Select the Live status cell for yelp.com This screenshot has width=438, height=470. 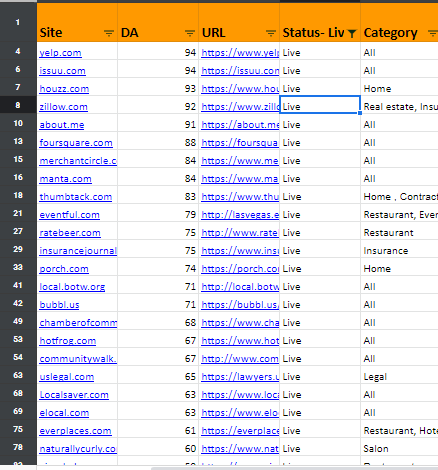(320, 51)
